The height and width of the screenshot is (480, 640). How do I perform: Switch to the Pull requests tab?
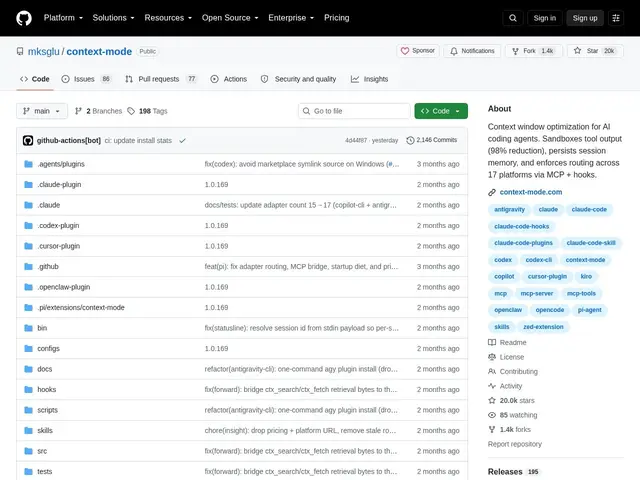[x=161, y=79]
